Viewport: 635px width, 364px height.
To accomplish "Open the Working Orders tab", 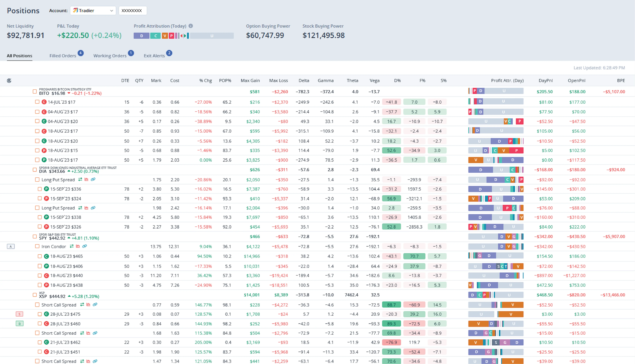I will click(x=110, y=56).
